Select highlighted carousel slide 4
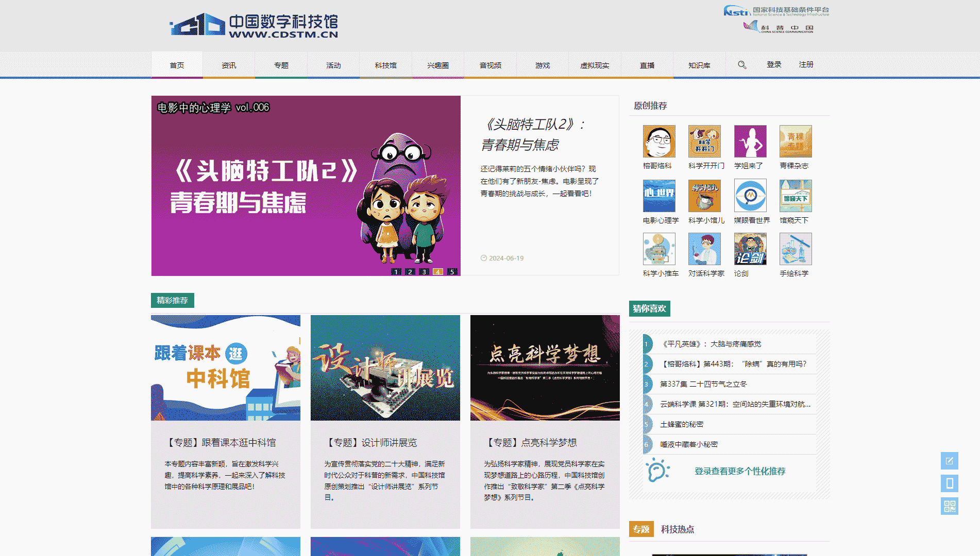The image size is (980, 556). (x=438, y=272)
